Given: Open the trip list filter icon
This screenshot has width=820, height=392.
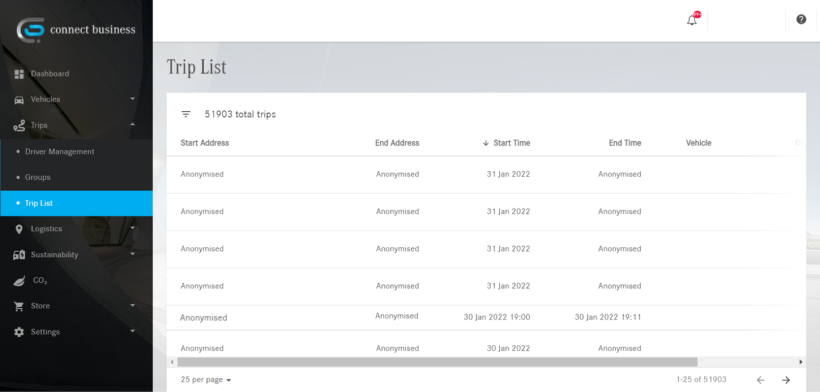Looking at the screenshot, I should pyautogui.click(x=186, y=114).
